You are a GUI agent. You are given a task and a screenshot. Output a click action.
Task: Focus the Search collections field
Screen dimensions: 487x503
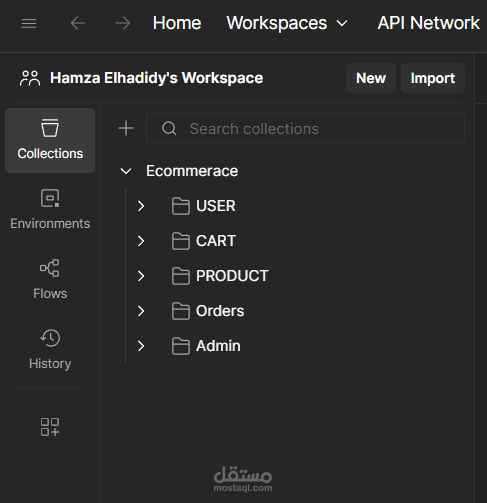[305, 128]
